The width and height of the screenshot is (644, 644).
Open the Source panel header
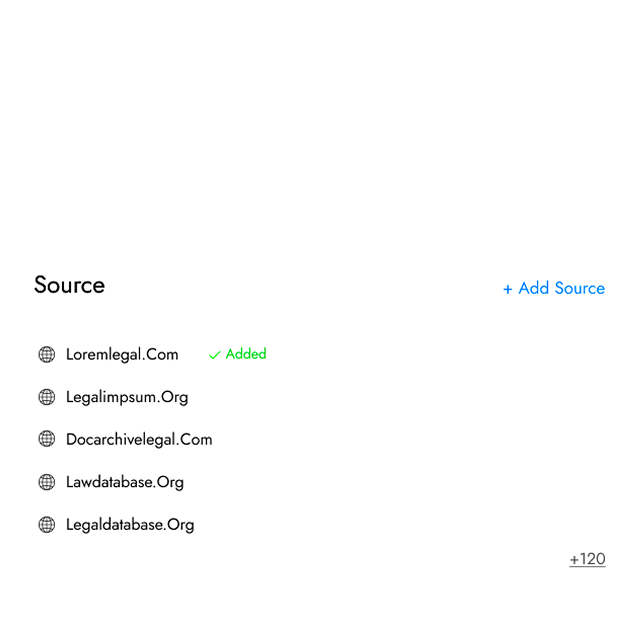pyautogui.click(x=69, y=285)
